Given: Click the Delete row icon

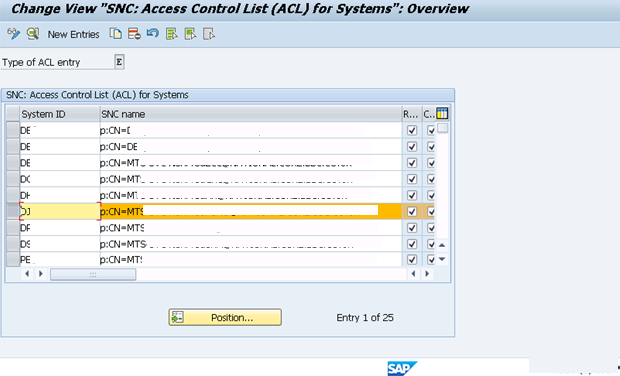Looking at the screenshot, I should pyautogui.click(x=134, y=34).
